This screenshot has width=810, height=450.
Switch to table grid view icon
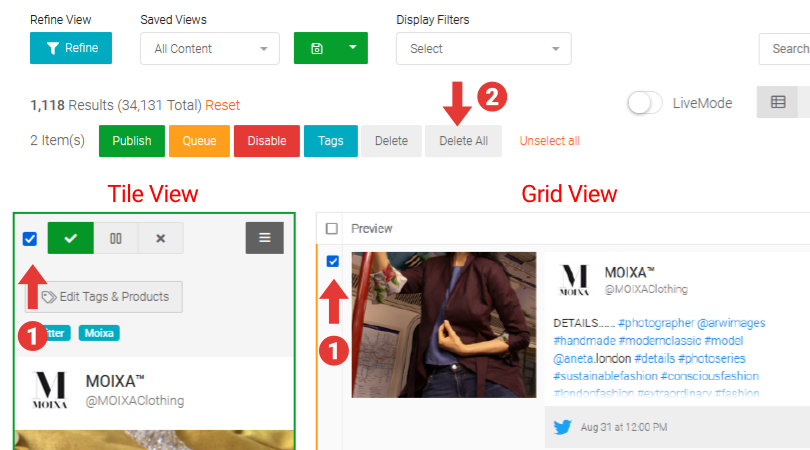point(778,102)
